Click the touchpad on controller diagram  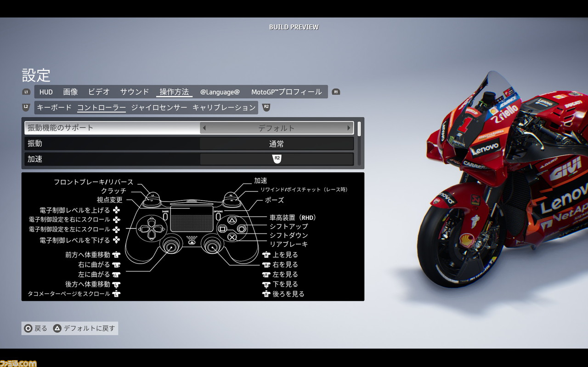click(192, 218)
